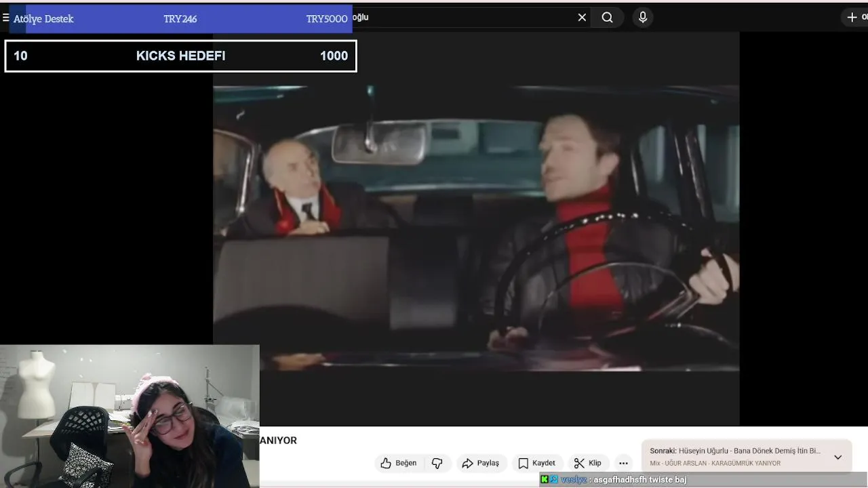The image size is (868, 488).
Task: Start voice search with microphone
Action: [643, 18]
